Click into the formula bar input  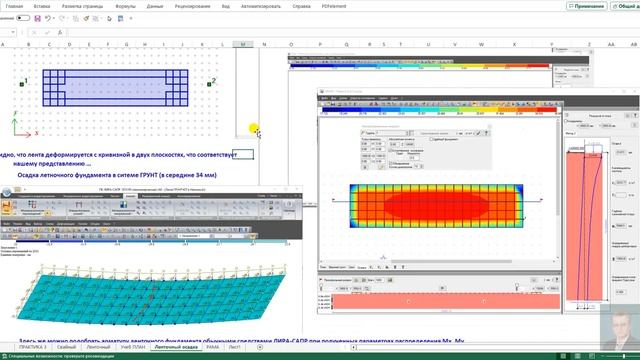353,32
